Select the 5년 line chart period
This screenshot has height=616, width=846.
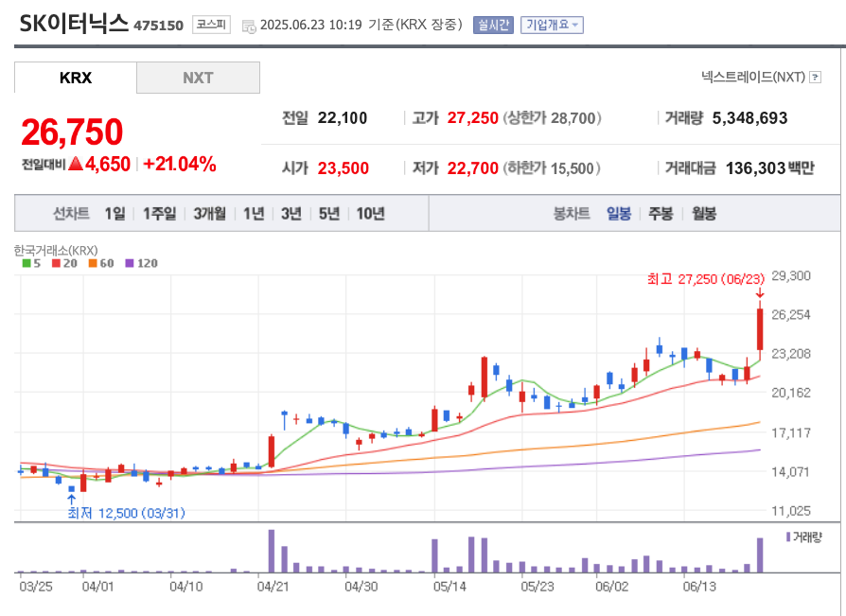[329, 214]
